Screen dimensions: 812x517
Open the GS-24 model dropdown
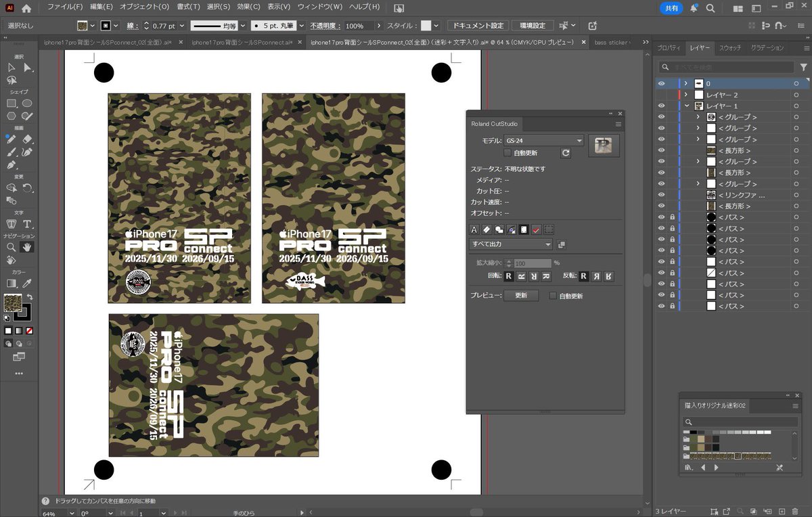click(543, 141)
